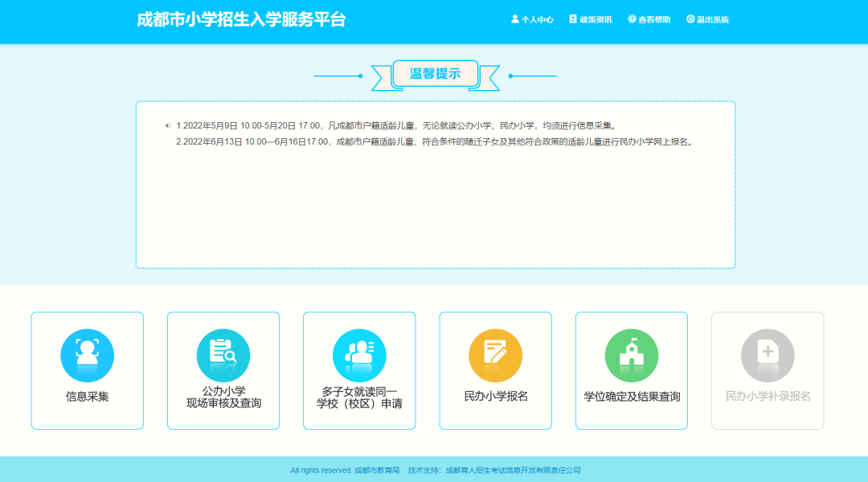Open the 公办小学现场审核及查询 clipboard icon
The height and width of the screenshot is (482, 868).
[223, 355]
